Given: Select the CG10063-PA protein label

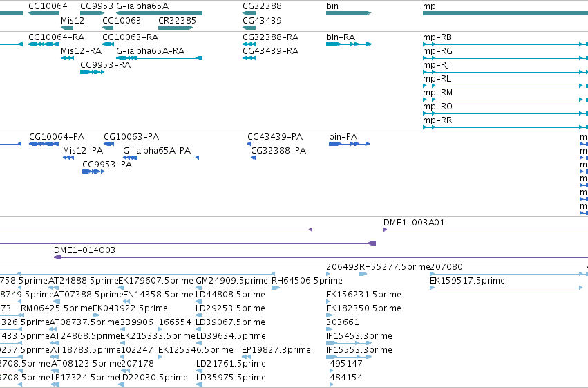Looking at the screenshot, I should 131,136.
